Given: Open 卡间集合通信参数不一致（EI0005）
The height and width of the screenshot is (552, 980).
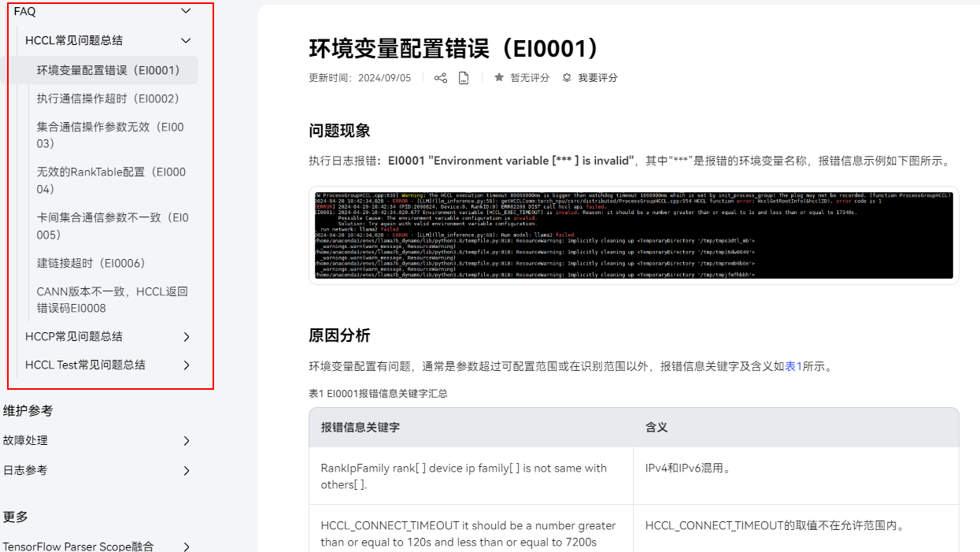Looking at the screenshot, I should pos(113,226).
